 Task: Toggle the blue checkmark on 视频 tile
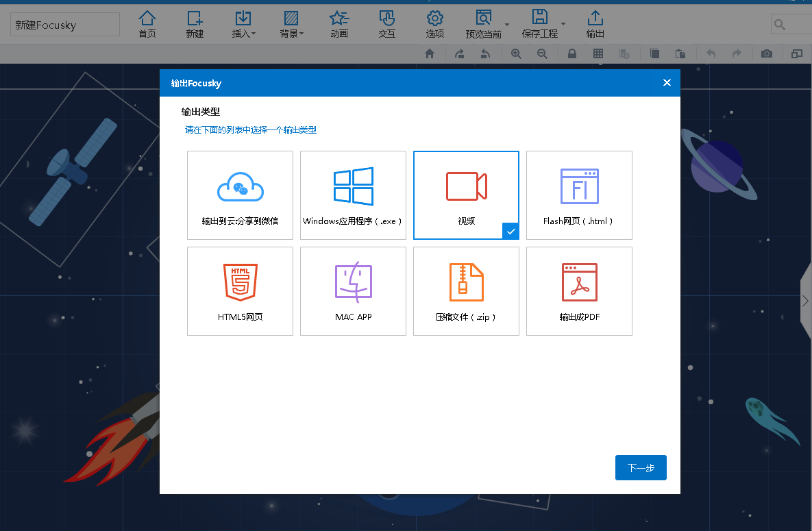click(x=510, y=232)
